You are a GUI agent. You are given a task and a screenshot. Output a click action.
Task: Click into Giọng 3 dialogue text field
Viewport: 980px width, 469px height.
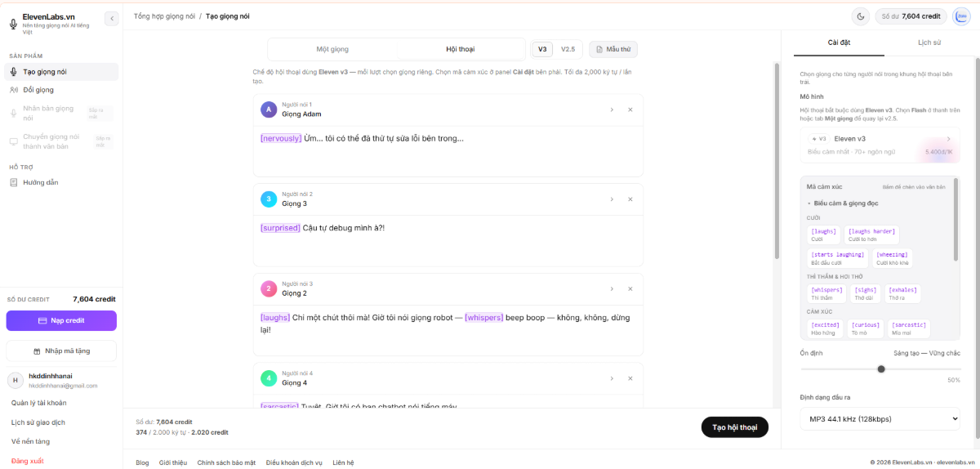pos(448,240)
